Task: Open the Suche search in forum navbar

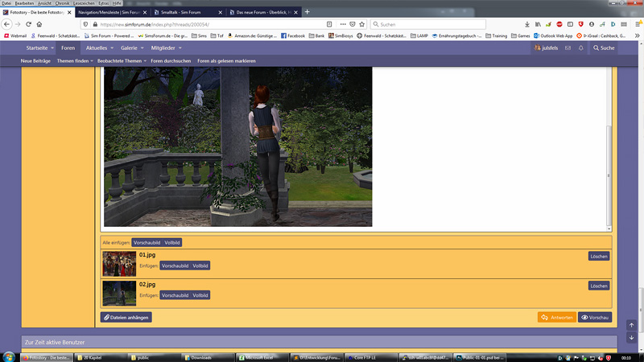Action: tap(604, 48)
